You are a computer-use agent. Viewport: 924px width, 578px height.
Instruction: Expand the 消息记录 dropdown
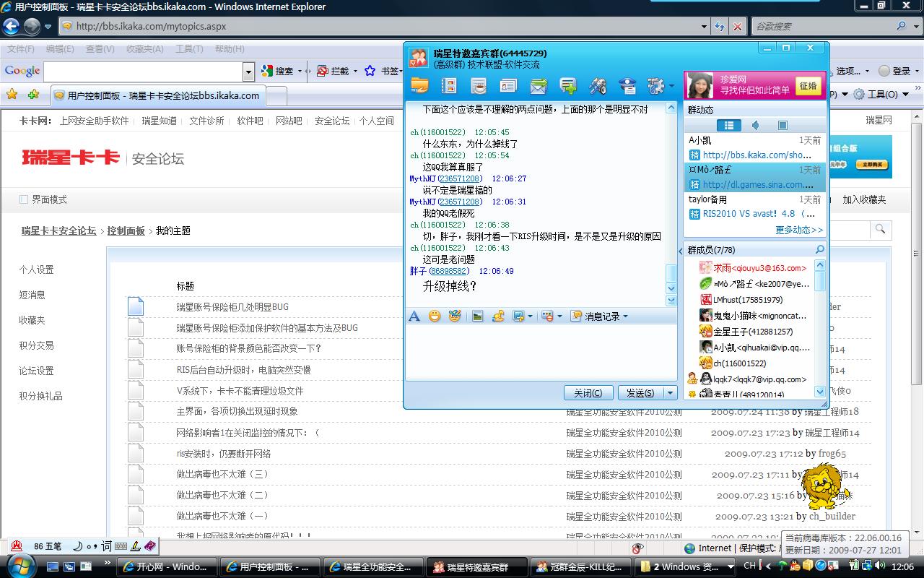[625, 316]
